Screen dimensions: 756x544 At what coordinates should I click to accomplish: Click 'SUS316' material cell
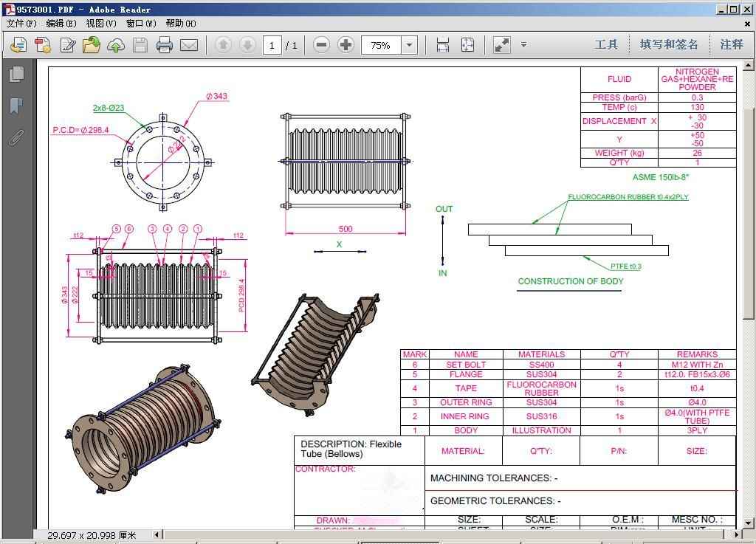[x=541, y=416]
